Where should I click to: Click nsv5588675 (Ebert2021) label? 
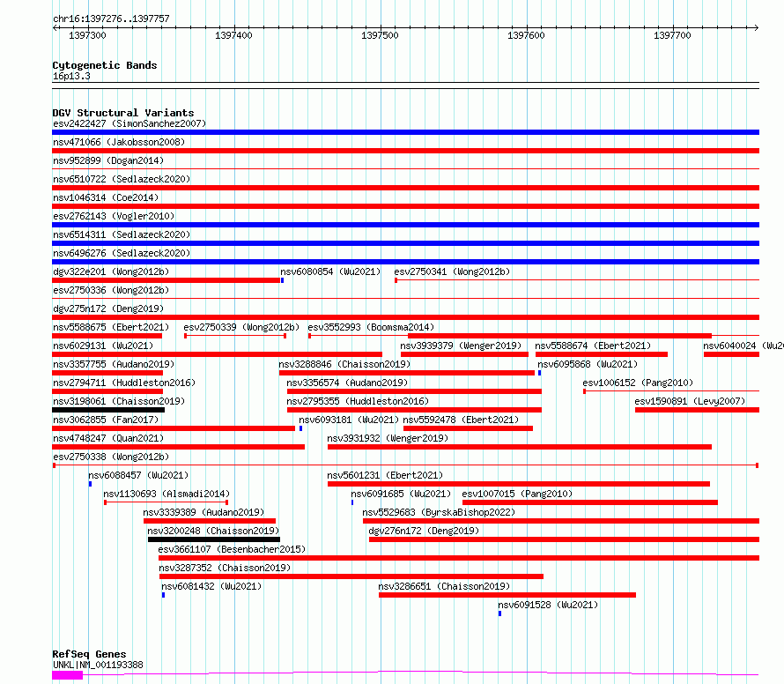click(x=111, y=327)
